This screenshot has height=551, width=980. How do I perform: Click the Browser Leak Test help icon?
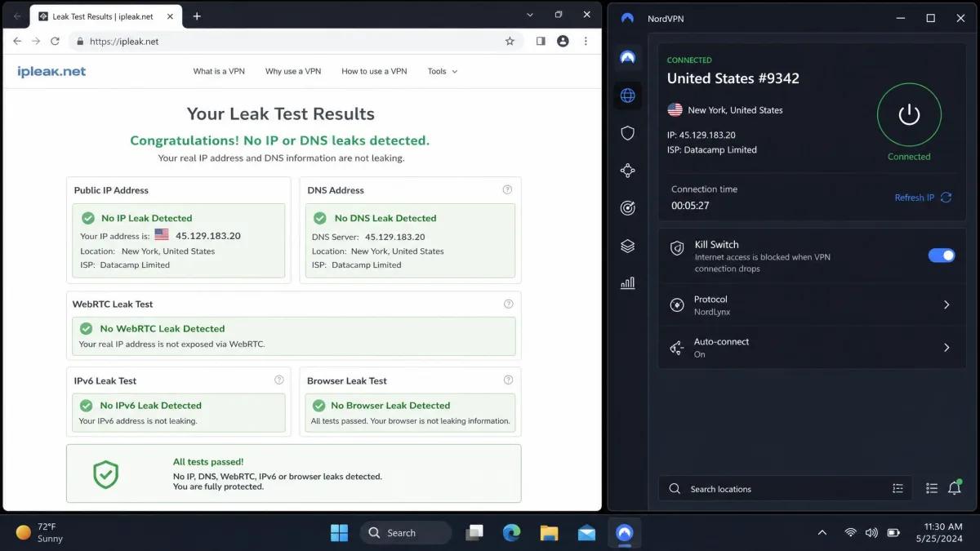508,380
